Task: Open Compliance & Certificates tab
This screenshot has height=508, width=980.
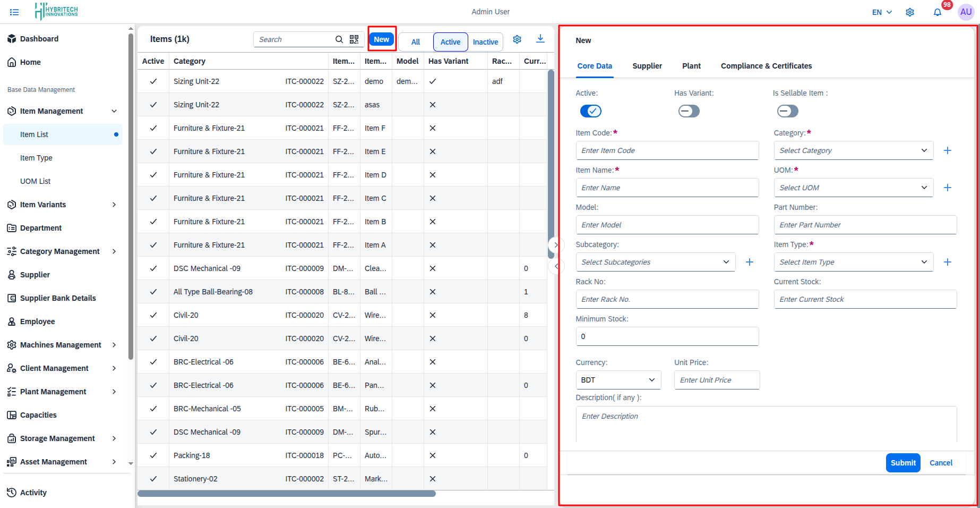Action: (766, 66)
